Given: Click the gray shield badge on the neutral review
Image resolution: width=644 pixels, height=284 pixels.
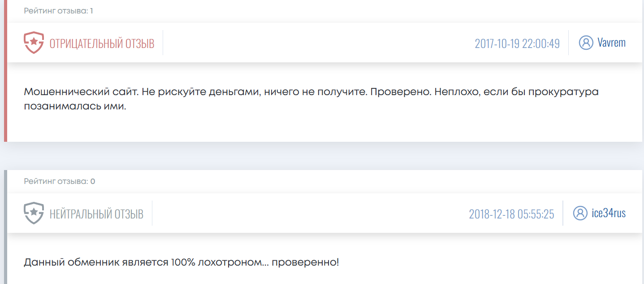Looking at the screenshot, I should [x=33, y=213].
